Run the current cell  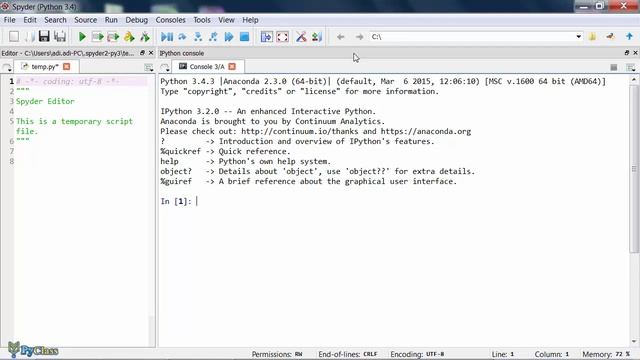[x=98, y=37]
